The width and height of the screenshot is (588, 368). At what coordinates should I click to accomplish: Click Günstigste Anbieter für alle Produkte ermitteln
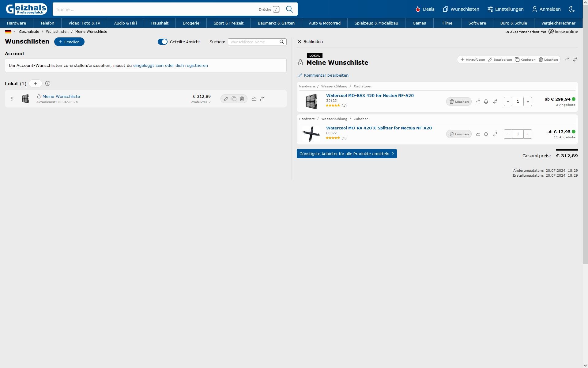coord(347,154)
